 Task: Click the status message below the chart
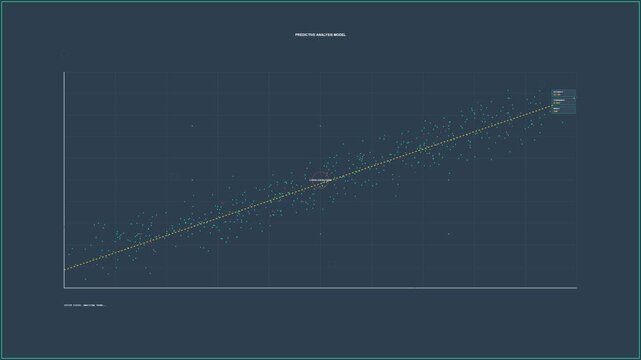(85, 305)
